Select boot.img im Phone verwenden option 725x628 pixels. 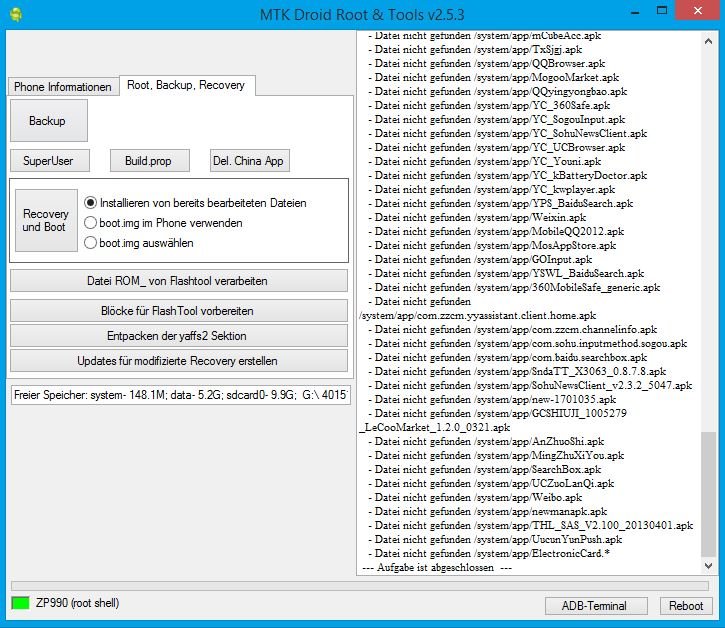(164, 223)
